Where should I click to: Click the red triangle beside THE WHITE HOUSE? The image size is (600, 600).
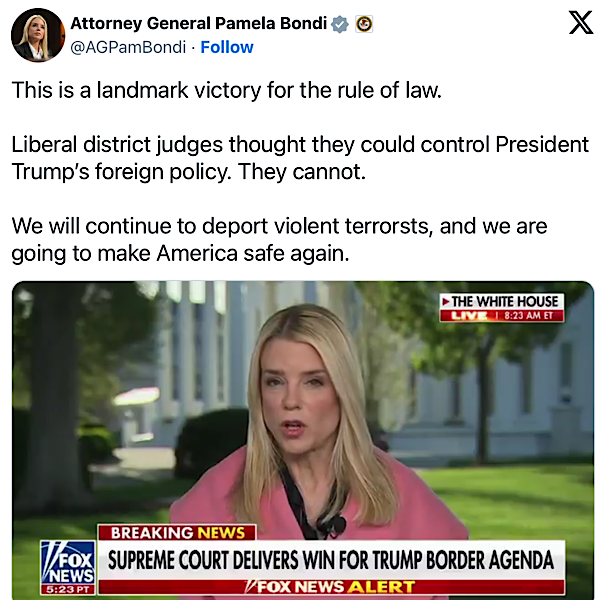click(446, 302)
